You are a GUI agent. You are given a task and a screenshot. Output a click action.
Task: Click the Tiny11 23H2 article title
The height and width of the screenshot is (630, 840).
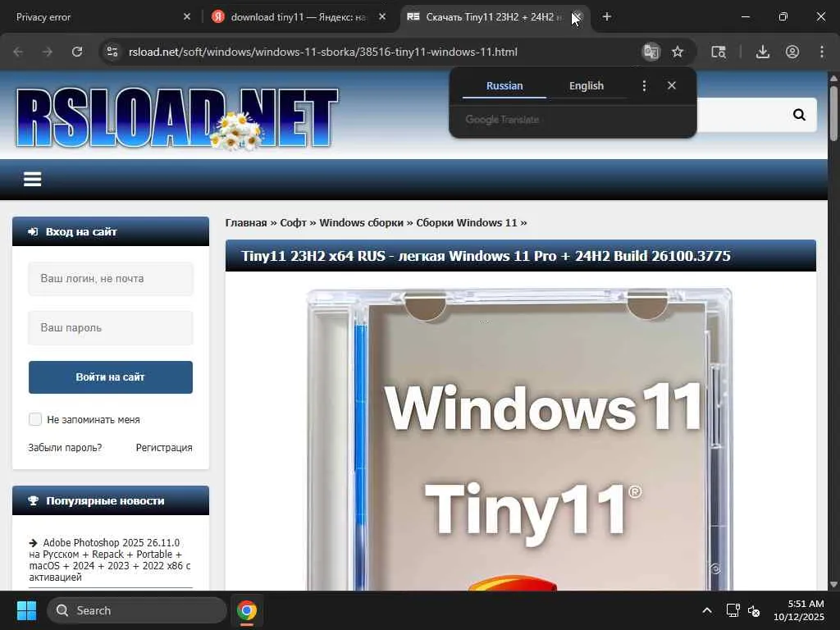(486, 256)
